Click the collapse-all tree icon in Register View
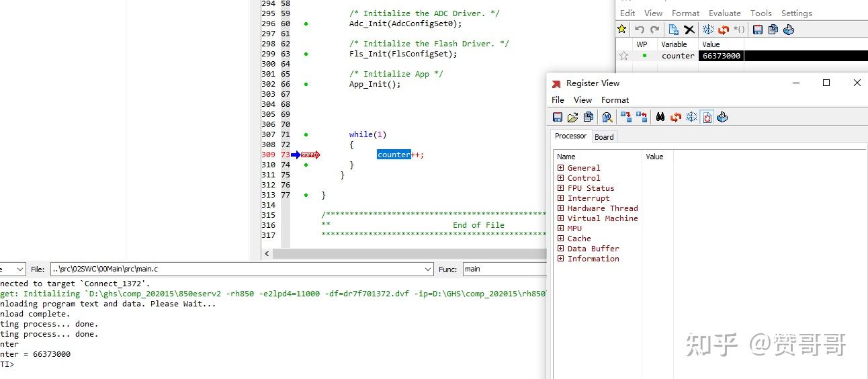 click(642, 117)
